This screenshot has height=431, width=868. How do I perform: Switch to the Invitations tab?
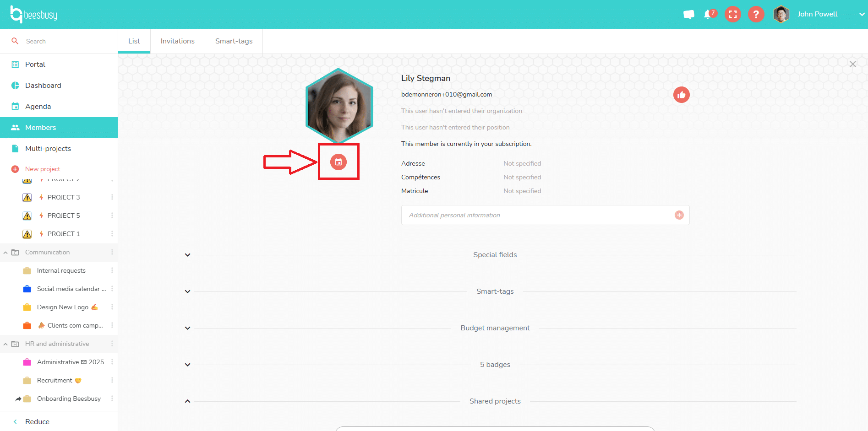[x=177, y=41]
